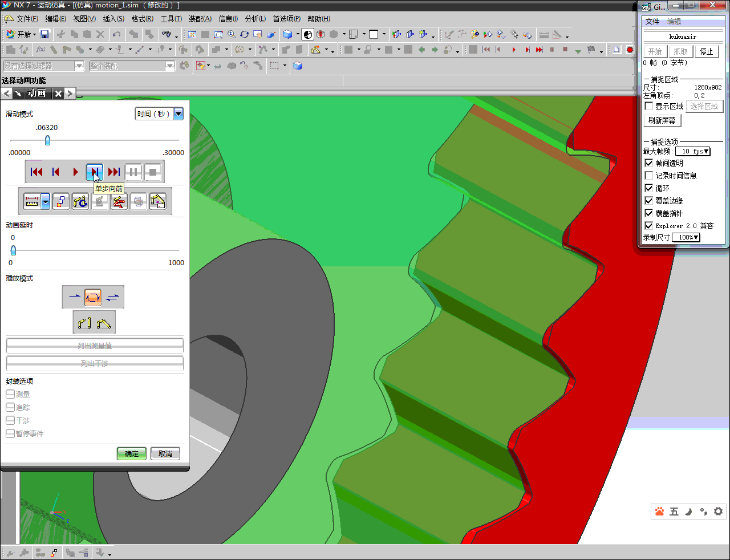Toggle the 测量 checkbox
The image size is (730, 560).
(x=10, y=394)
